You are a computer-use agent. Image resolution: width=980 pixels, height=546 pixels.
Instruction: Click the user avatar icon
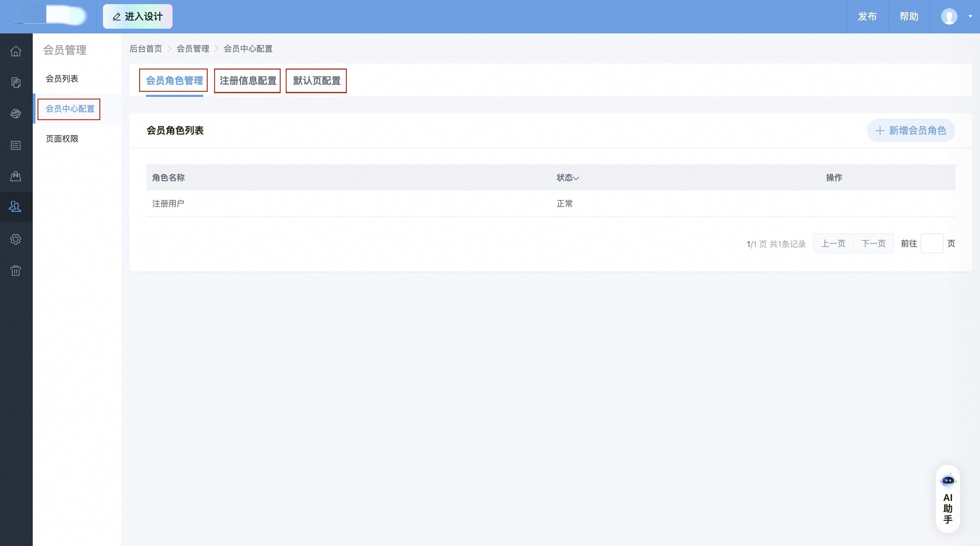949,16
